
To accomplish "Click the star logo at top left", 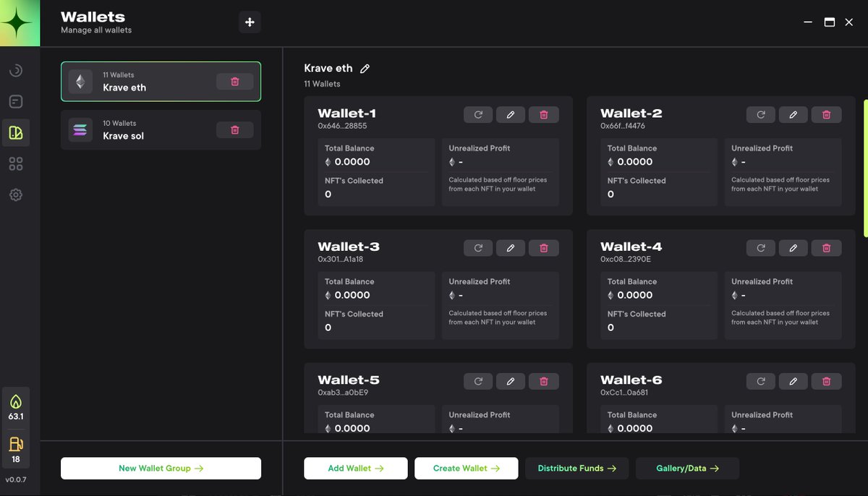I will click(20, 23).
